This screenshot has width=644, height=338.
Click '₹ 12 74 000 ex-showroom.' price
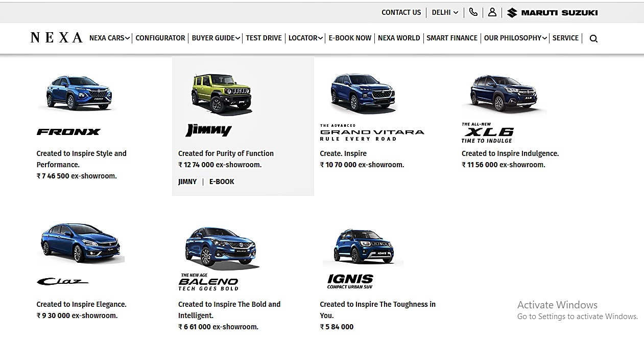tap(220, 165)
